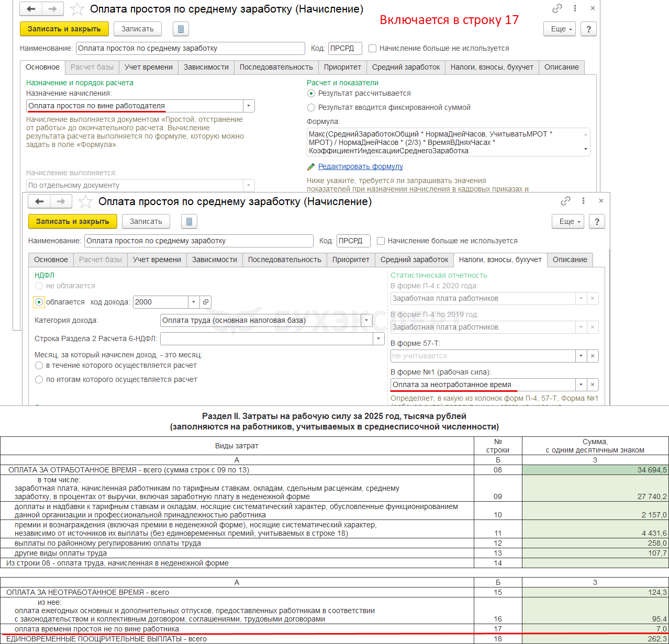Expand В форме №1 (рабочая сила) dropdown
Screen dimensions: 669x644
tap(581, 385)
